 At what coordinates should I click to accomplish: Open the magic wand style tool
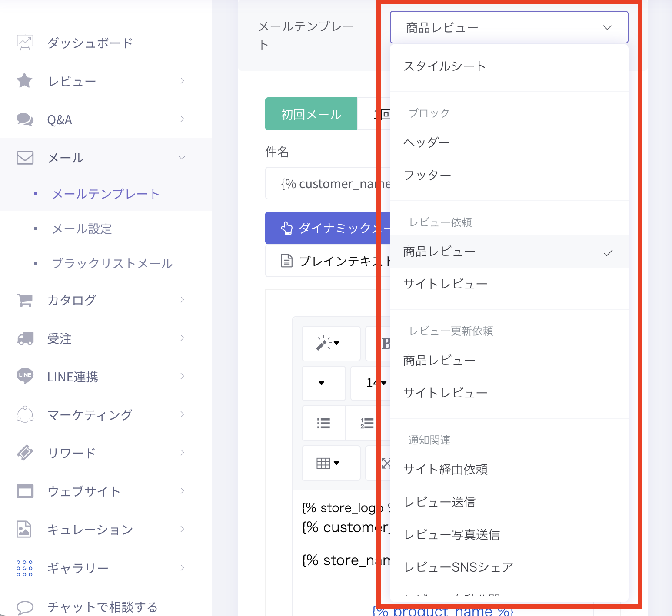tap(328, 343)
